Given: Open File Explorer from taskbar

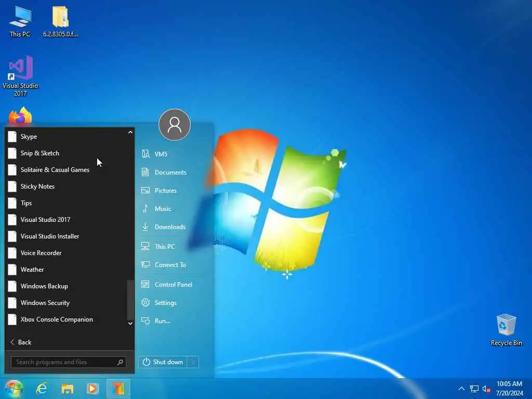Looking at the screenshot, I should pos(67,389).
